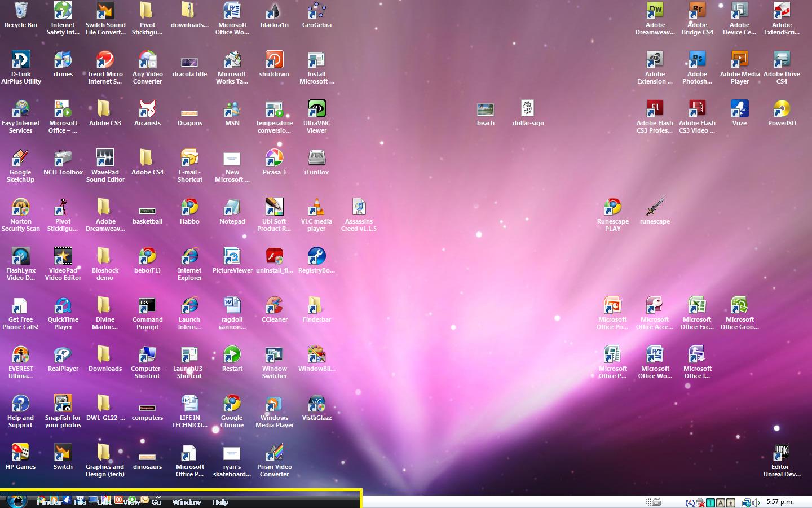Launch VideoPad Video Editor
The width and height of the screenshot is (812, 508).
(63, 264)
